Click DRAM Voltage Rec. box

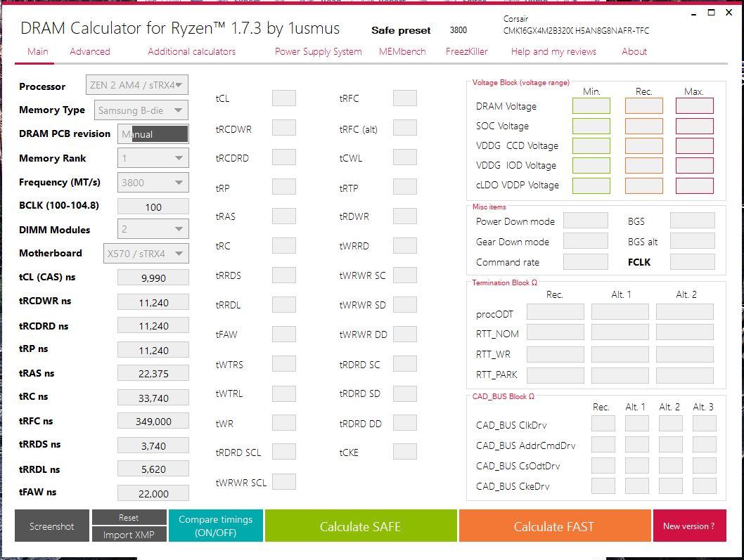(643, 105)
